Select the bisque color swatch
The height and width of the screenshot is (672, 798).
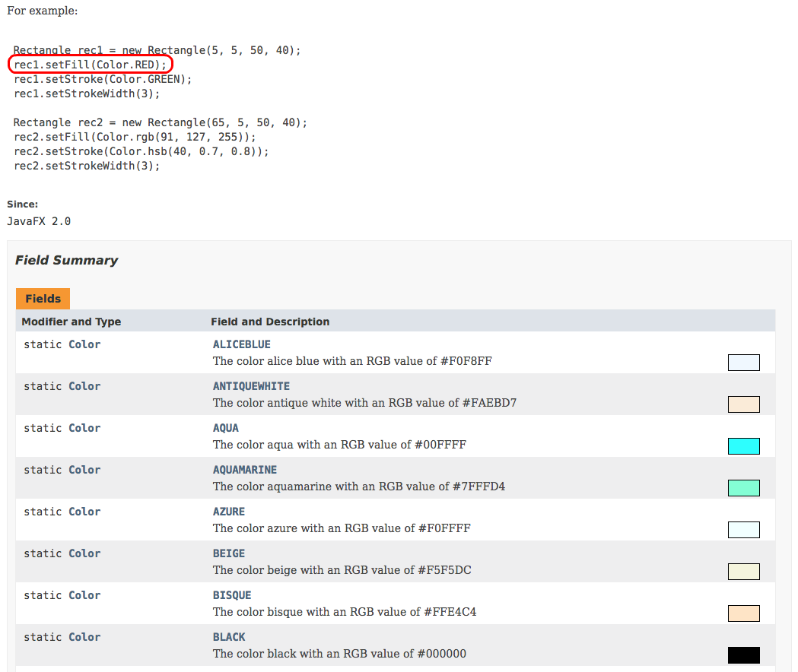[x=743, y=613]
